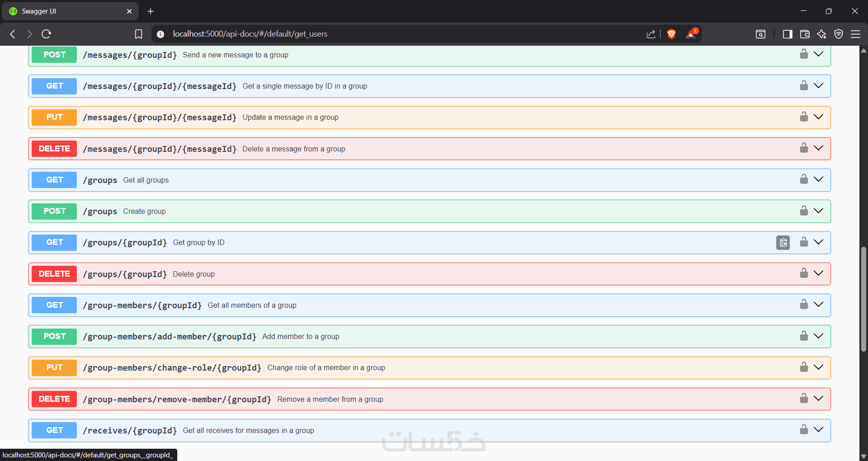Viewport: 868px width, 461px height.
Task: Open the Brave Wallet icon
Action: tap(805, 34)
